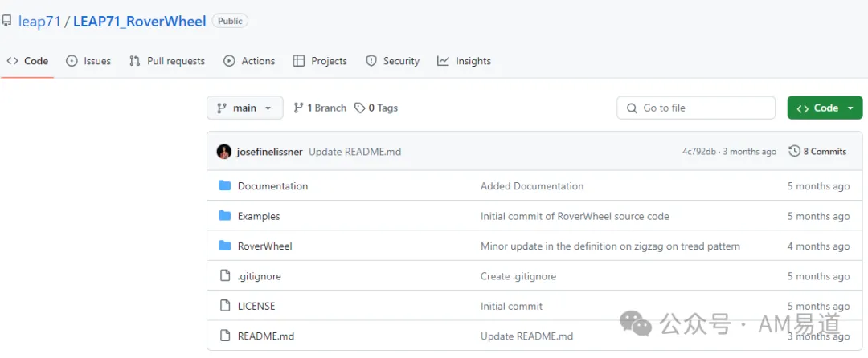Click the tag icon beside 0 Tags
The width and height of the screenshot is (868, 358).
[x=360, y=108]
